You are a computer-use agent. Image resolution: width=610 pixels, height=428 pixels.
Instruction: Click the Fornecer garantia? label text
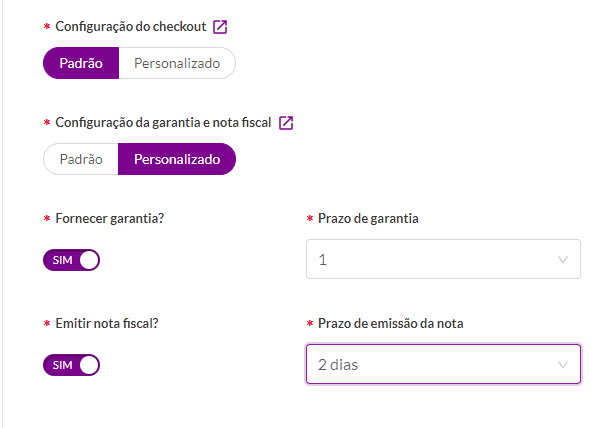[x=110, y=218]
